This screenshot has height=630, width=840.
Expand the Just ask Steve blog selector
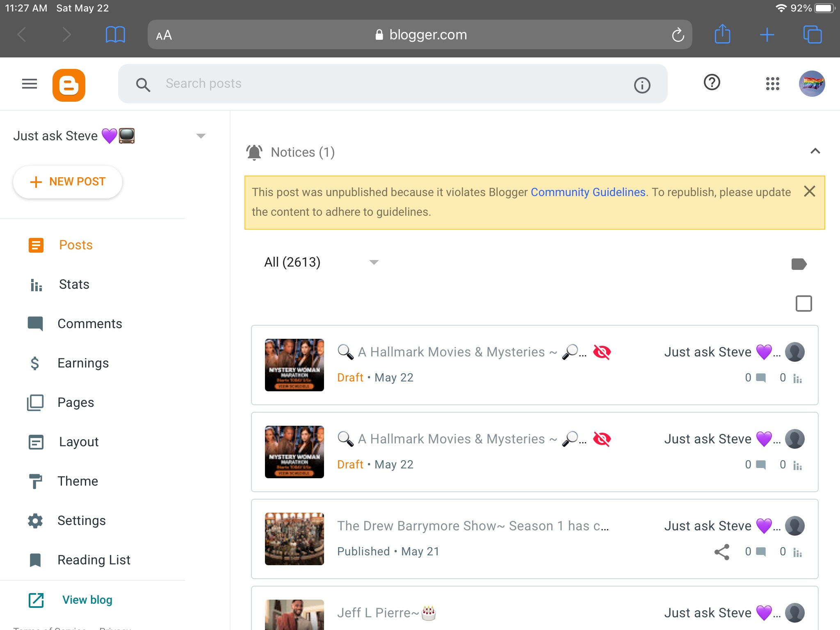201,136
